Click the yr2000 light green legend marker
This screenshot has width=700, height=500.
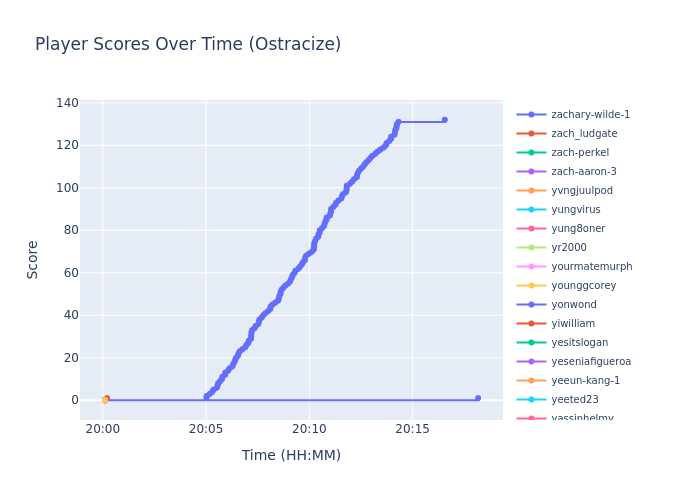(x=531, y=248)
